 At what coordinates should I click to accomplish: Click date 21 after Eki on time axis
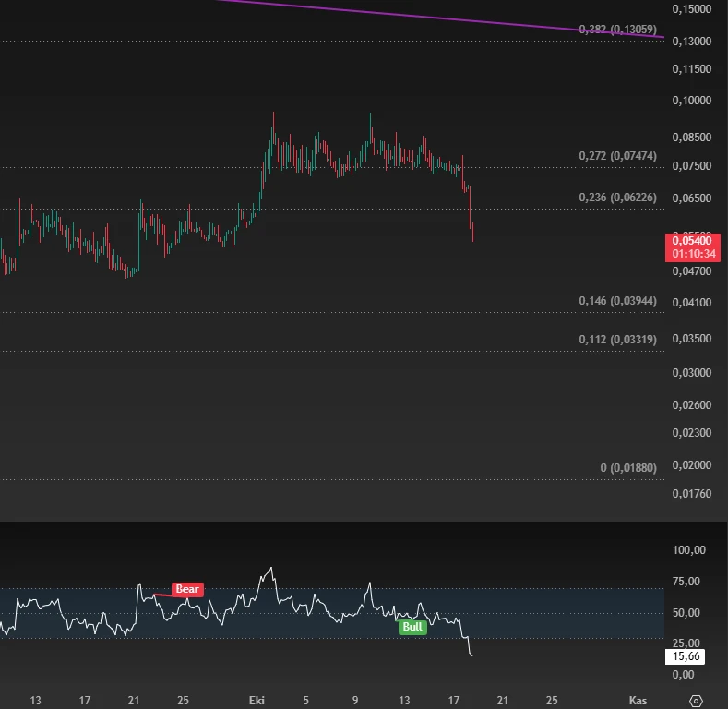pos(502,700)
